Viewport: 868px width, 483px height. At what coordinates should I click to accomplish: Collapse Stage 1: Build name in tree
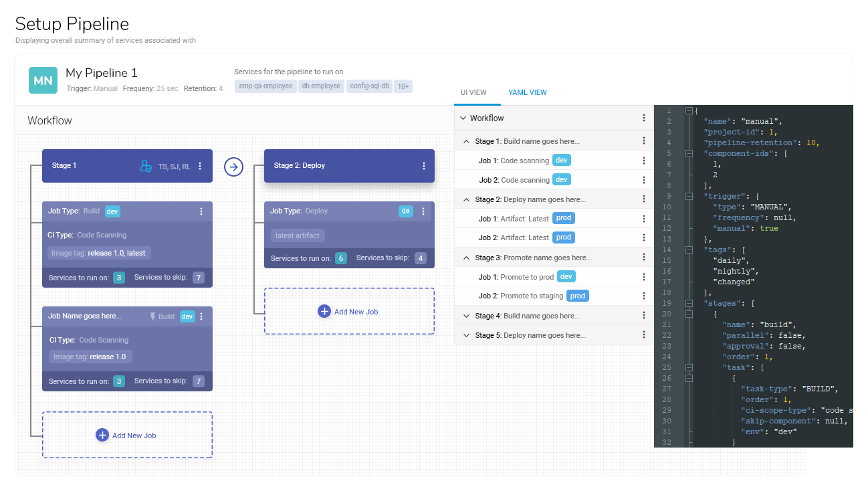pyautogui.click(x=467, y=141)
